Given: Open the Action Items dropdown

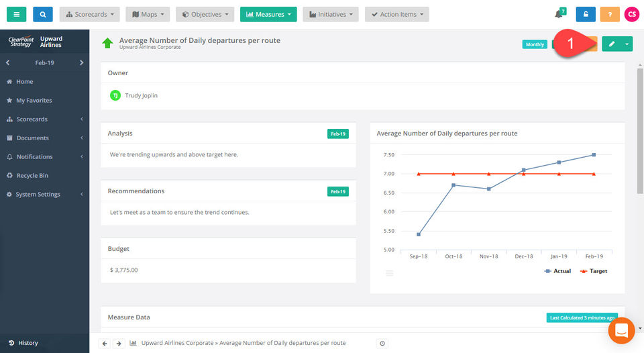Looking at the screenshot, I should [x=397, y=14].
